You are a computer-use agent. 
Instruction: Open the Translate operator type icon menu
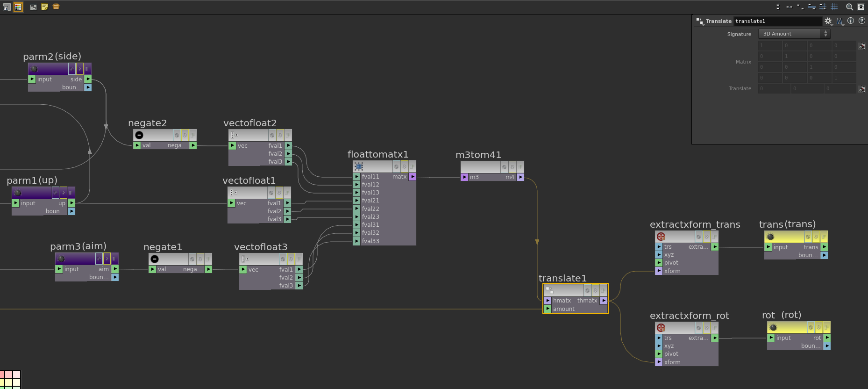(700, 21)
